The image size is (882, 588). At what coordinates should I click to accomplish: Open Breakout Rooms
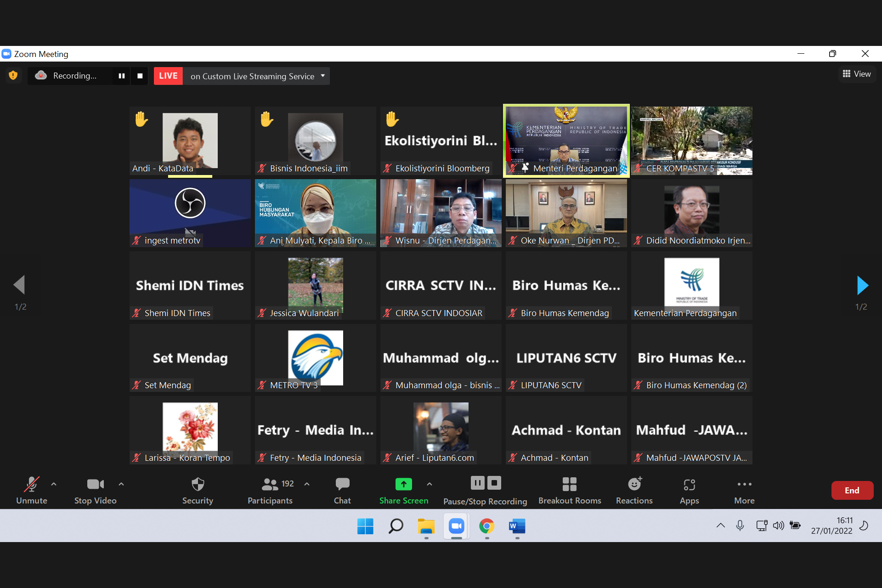coord(570,490)
